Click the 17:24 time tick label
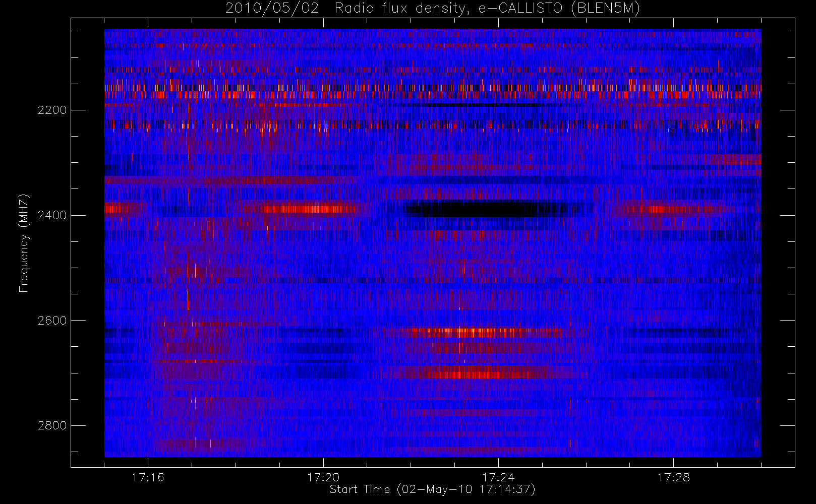Viewport: 816px width, 504px height. pos(498,477)
